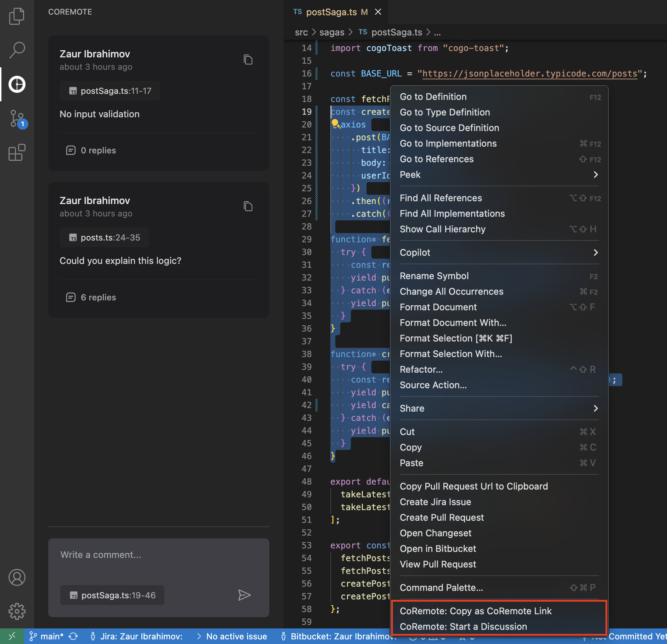Click Jira: Zaur Ibrahimov status item
Screen dimensions: 667x644
click(136, 636)
